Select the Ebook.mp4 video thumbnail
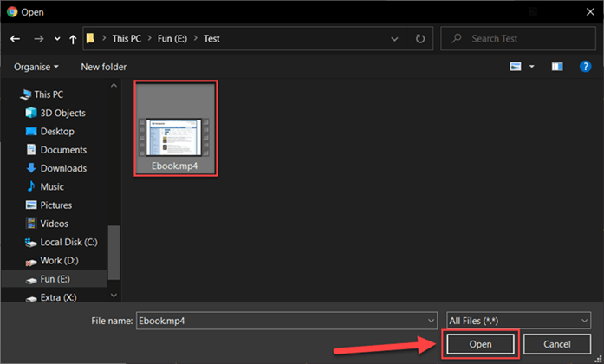This screenshot has height=364, width=604. [174, 129]
